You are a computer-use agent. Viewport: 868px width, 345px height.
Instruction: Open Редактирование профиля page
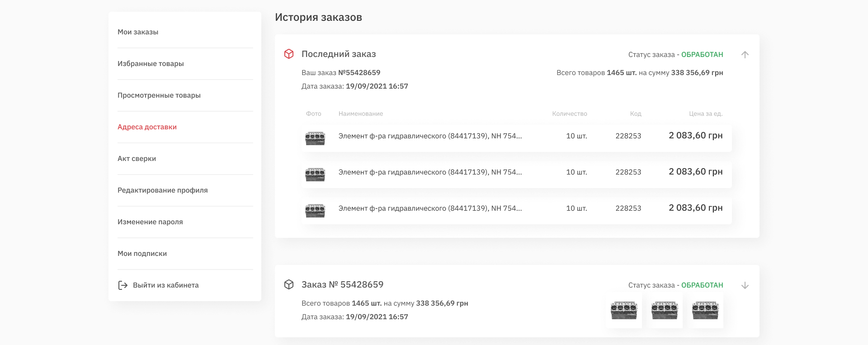click(163, 190)
